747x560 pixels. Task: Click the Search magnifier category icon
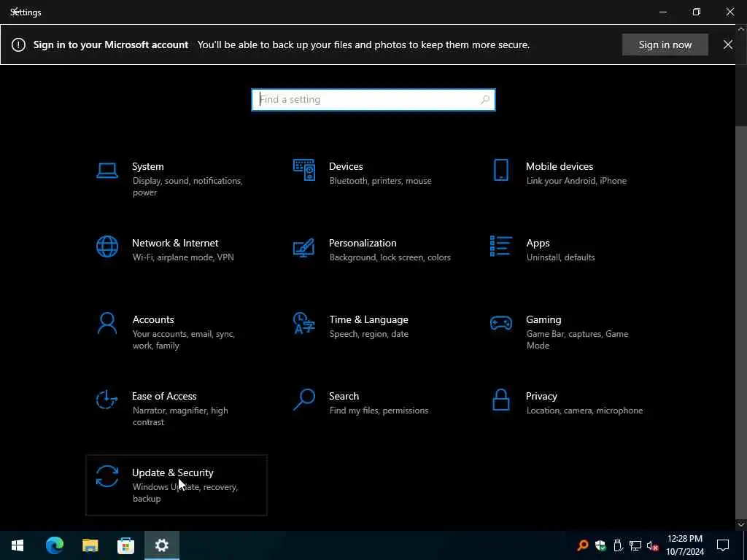click(x=304, y=400)
